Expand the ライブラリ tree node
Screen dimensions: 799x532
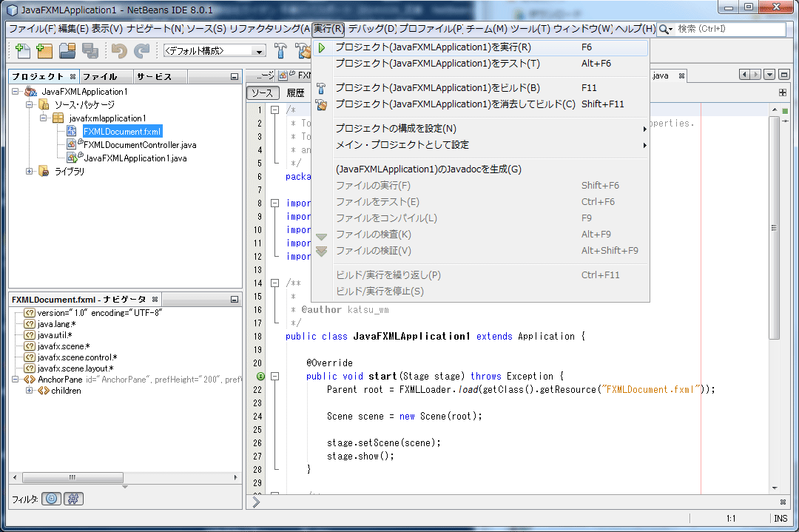click(29, 171)
